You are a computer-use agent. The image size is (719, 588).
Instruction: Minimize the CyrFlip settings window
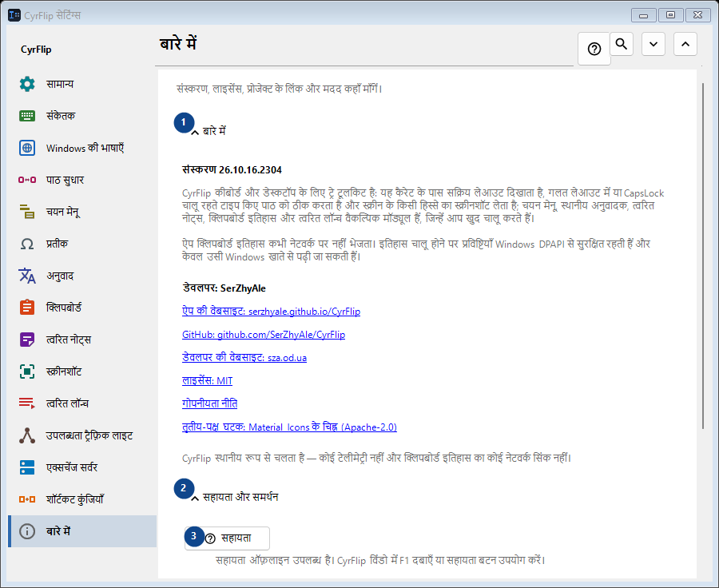point(643,15)
